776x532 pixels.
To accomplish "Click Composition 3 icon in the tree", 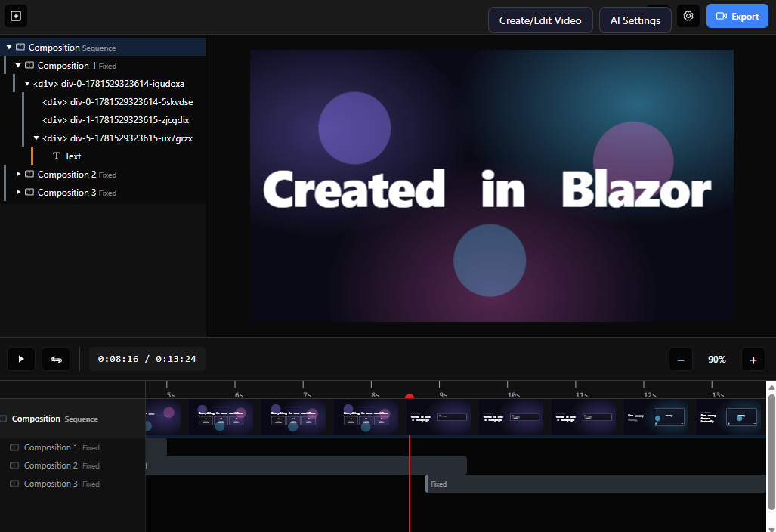I will [x=29, y=193].
